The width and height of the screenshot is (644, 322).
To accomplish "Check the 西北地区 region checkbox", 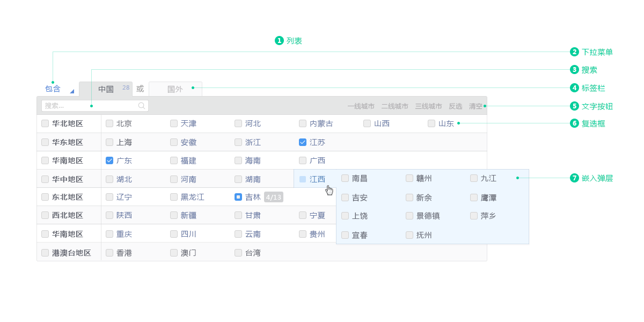I will 45,215.
